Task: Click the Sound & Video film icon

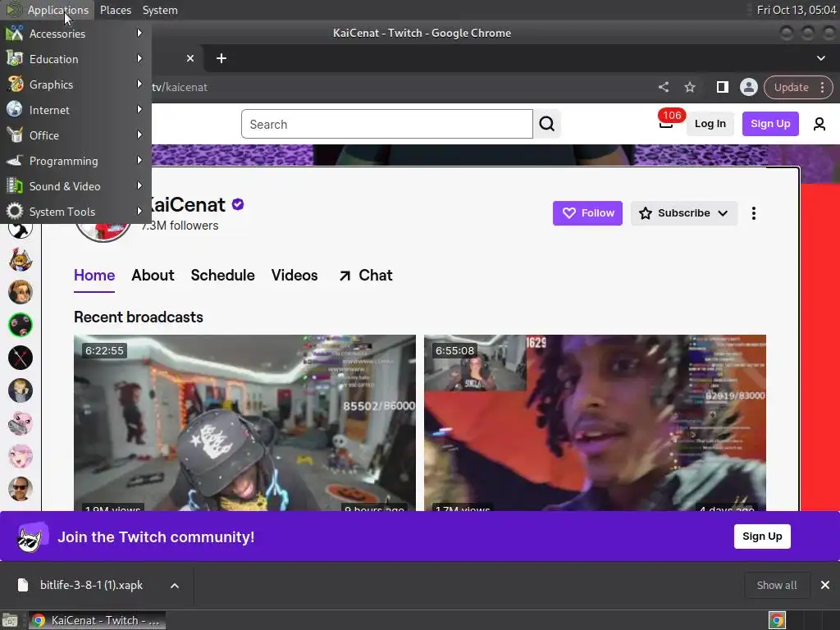Action: click(x=15, y=186)
